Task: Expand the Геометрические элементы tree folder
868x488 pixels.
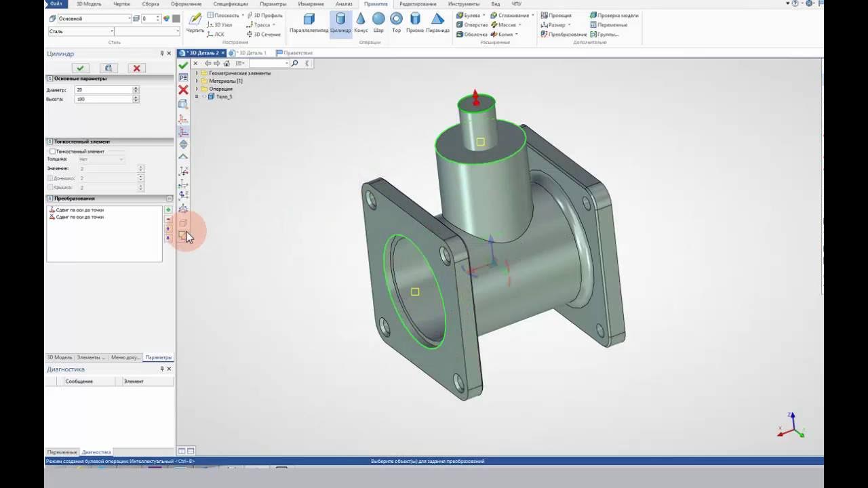Action: coord(197,73)
